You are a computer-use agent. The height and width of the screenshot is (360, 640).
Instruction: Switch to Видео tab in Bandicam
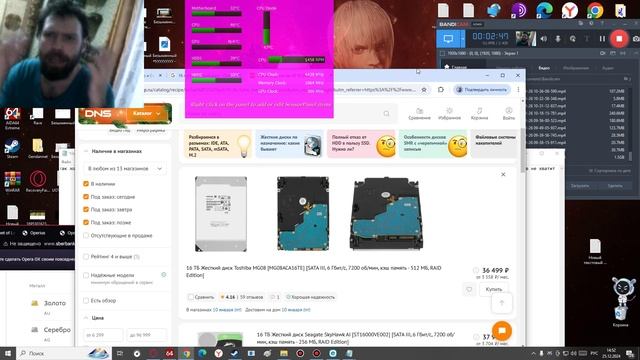pyautogui.click(x=544, y=68)
